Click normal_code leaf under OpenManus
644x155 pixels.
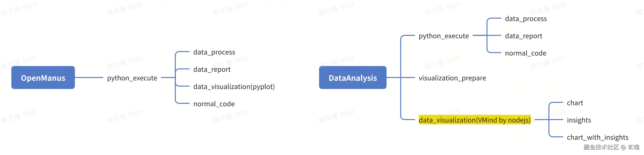click(214, 104)
